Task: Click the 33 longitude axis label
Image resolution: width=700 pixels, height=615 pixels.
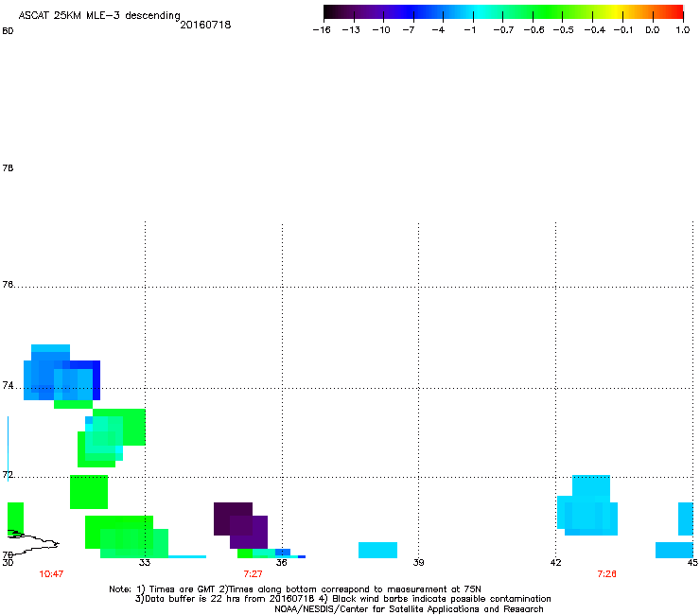Action: click(x=145, y=562)
